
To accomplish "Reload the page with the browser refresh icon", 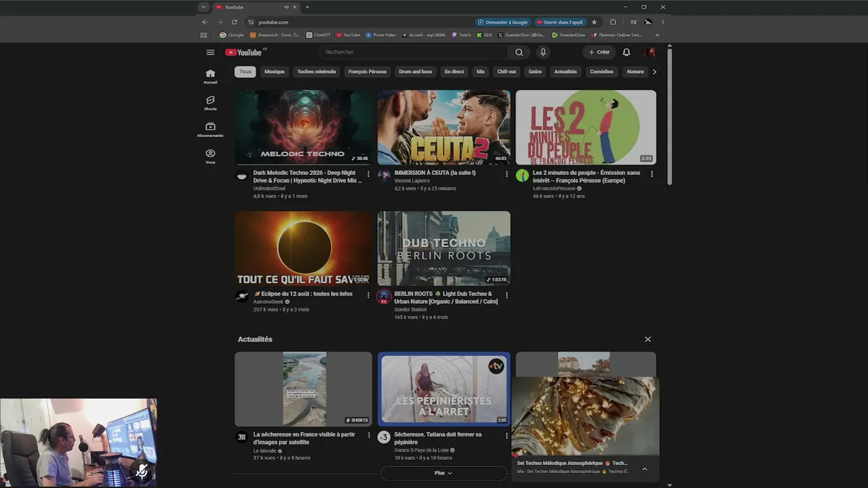I will (235, 22).
